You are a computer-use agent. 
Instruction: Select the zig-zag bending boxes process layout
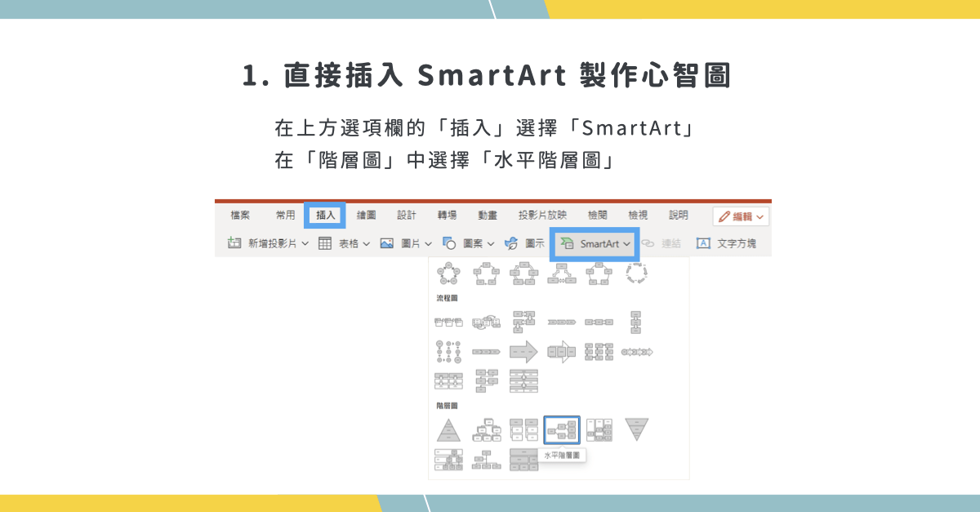[486, 381]
